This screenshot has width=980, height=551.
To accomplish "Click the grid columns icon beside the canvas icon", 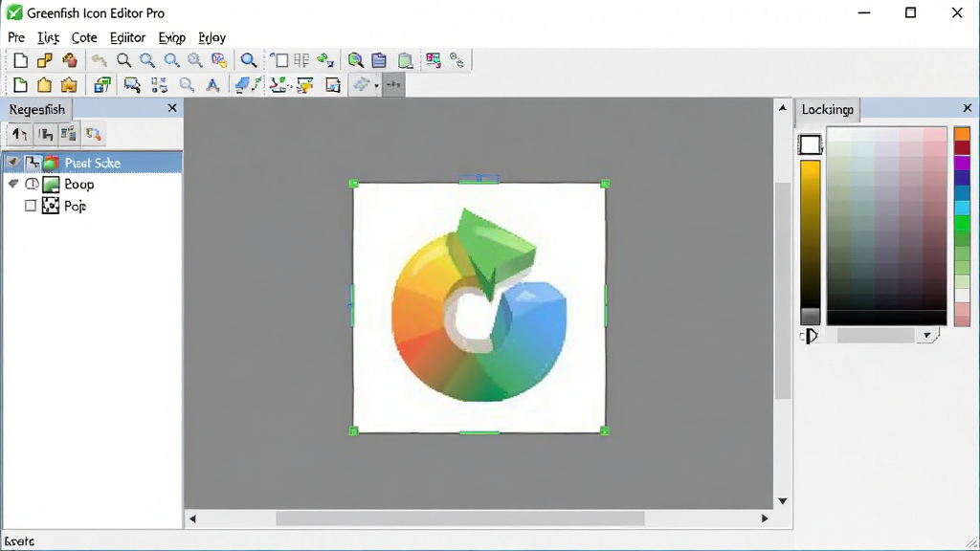I will (x=301, y=60).
